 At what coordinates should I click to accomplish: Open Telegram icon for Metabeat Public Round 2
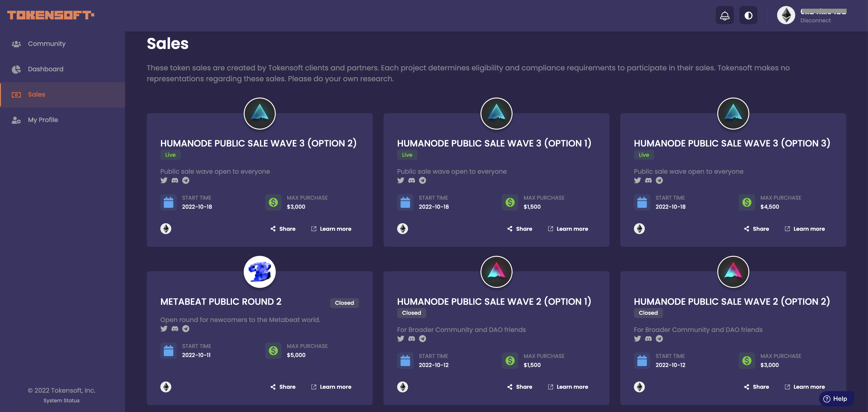186,328
